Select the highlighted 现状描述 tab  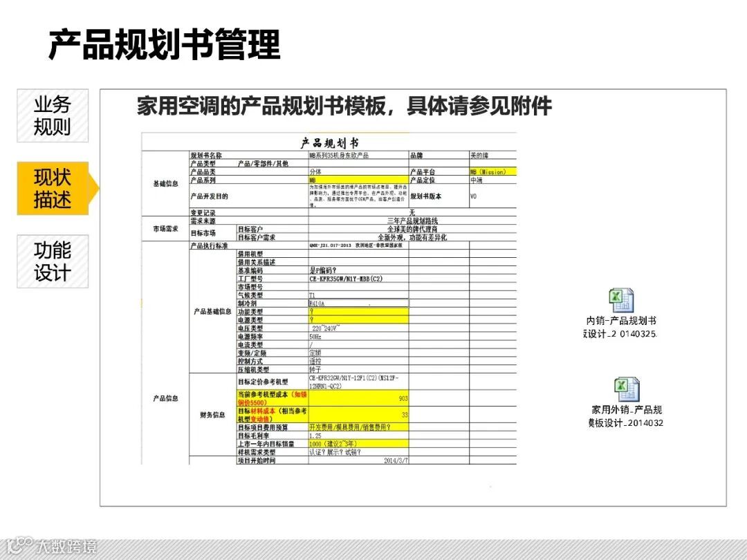point(53,189)
